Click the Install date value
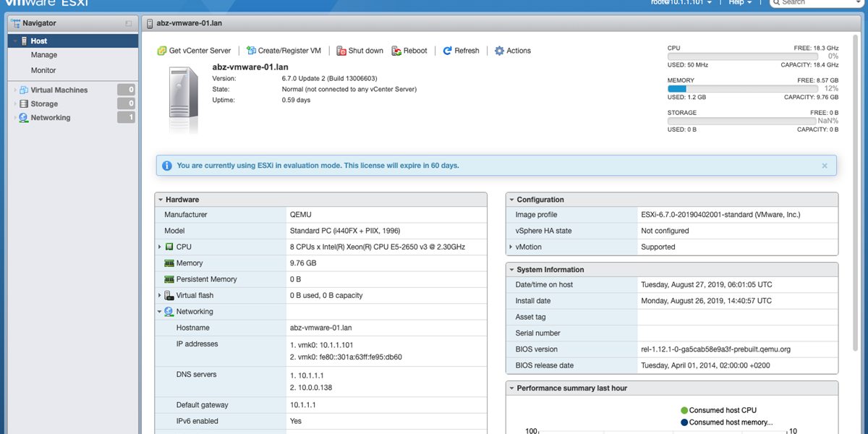 pyautogui.click(x=706, y=301)
